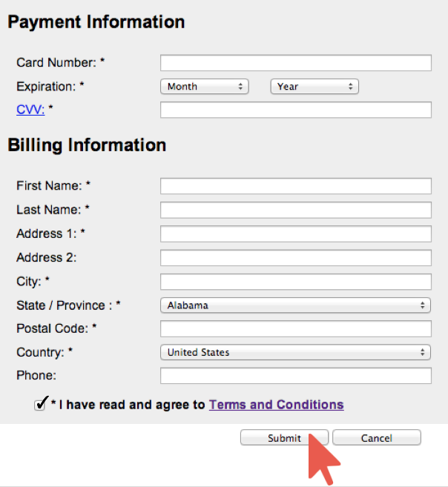Click into the First Name field
Screen dimensions: 448x487
[x=296, y=186]
